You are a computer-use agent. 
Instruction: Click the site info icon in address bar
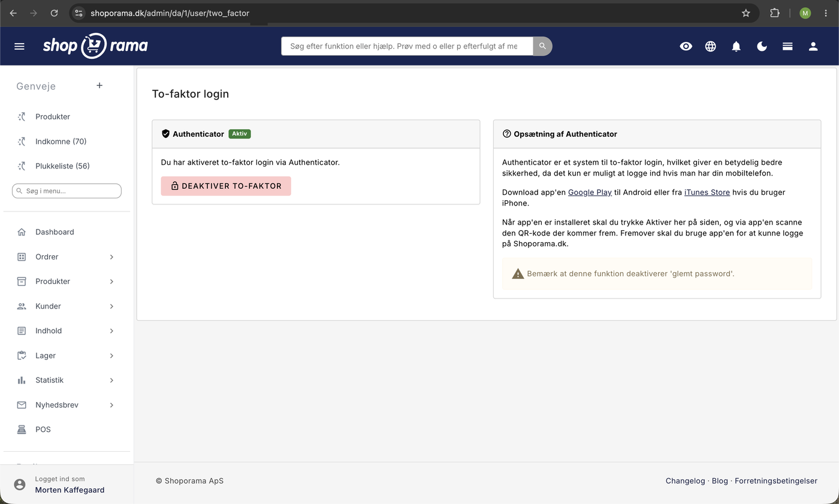79,13
